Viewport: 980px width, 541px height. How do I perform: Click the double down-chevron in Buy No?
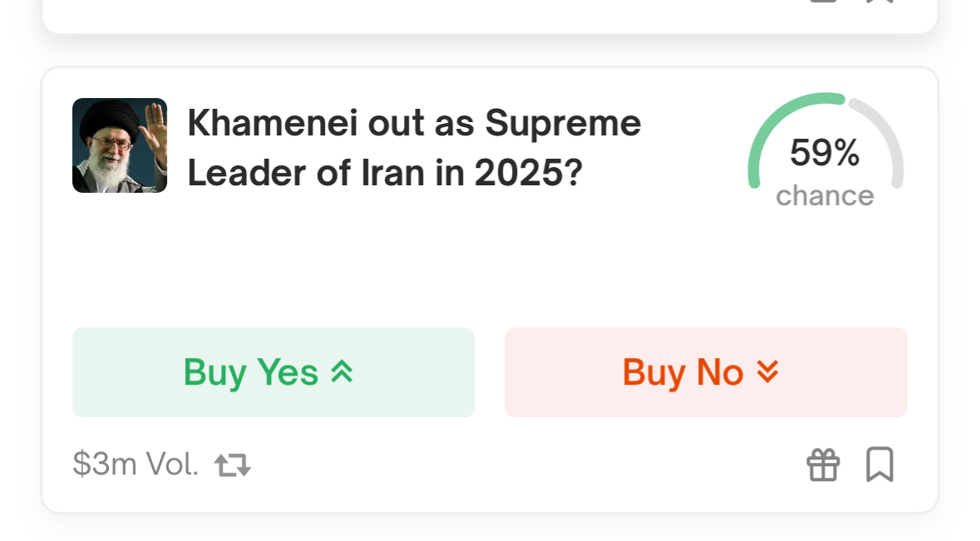click(767, 371)
